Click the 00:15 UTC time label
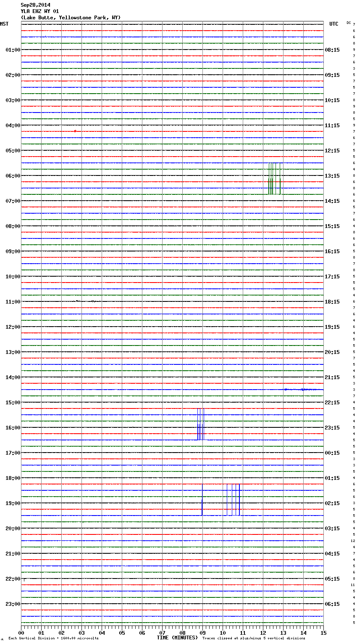357x644 pixels. 332,453
